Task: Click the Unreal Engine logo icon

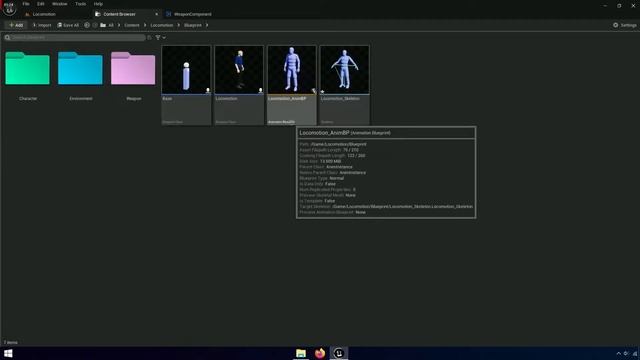Action: click(9, 8)
